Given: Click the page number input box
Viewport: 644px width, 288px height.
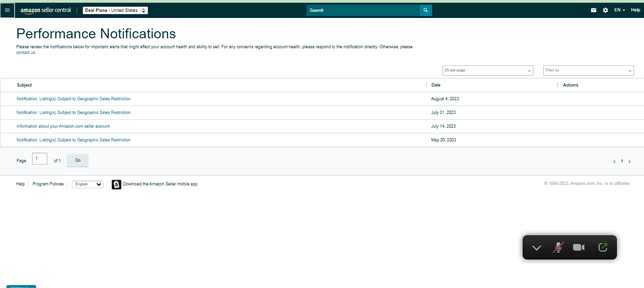Looking at the screenshot, I should 40,159.
